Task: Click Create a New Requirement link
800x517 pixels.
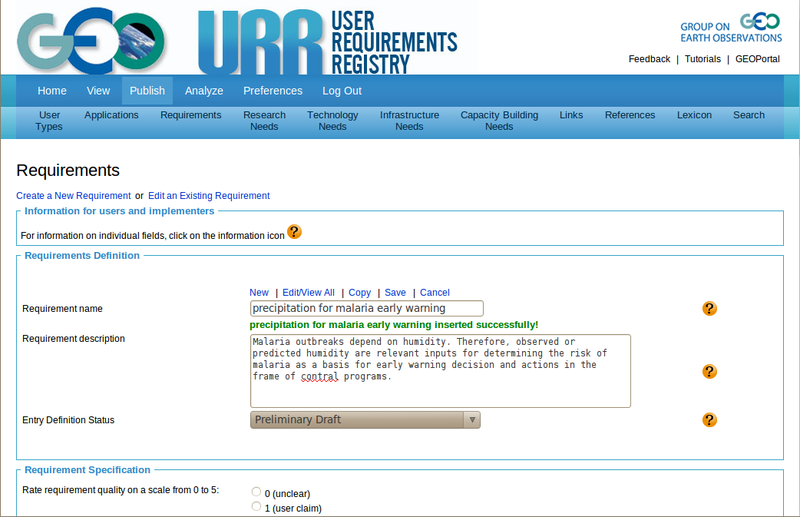Action: tap(73, 196)
